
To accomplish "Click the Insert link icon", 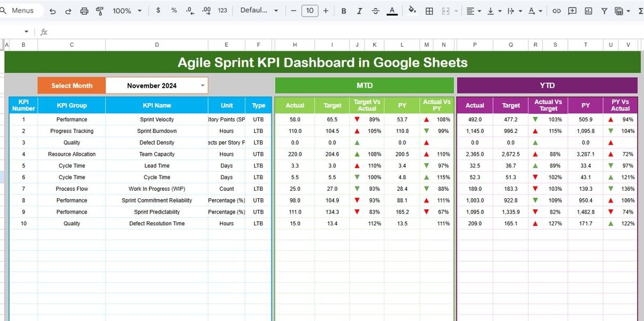I will pyautogui.click(x=556, y=11).
